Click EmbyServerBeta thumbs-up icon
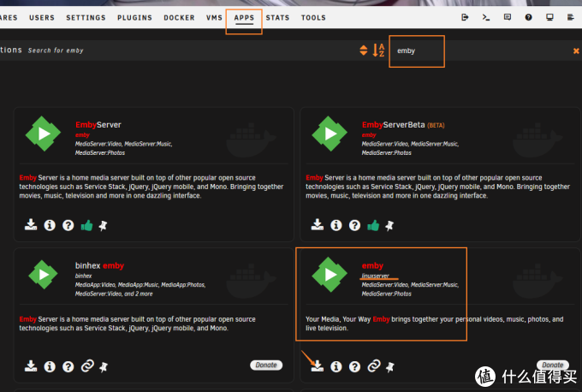The width and height of the screenshot is (582, 392). (373, 225)
